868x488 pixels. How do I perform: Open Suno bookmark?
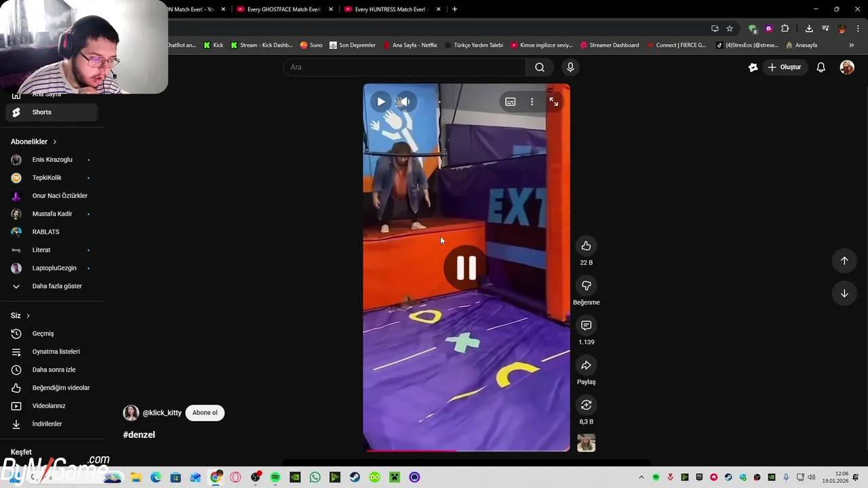[x=311, y=45]
